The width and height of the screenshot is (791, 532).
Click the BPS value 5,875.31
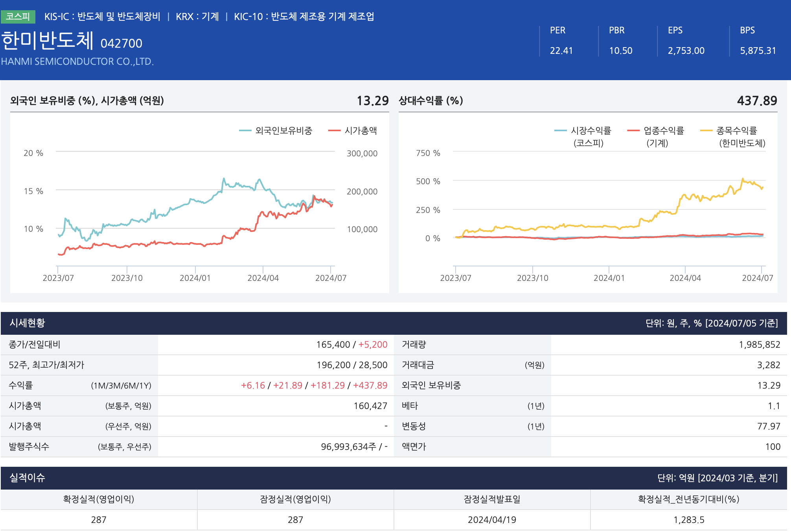click(x=758, y=51)
